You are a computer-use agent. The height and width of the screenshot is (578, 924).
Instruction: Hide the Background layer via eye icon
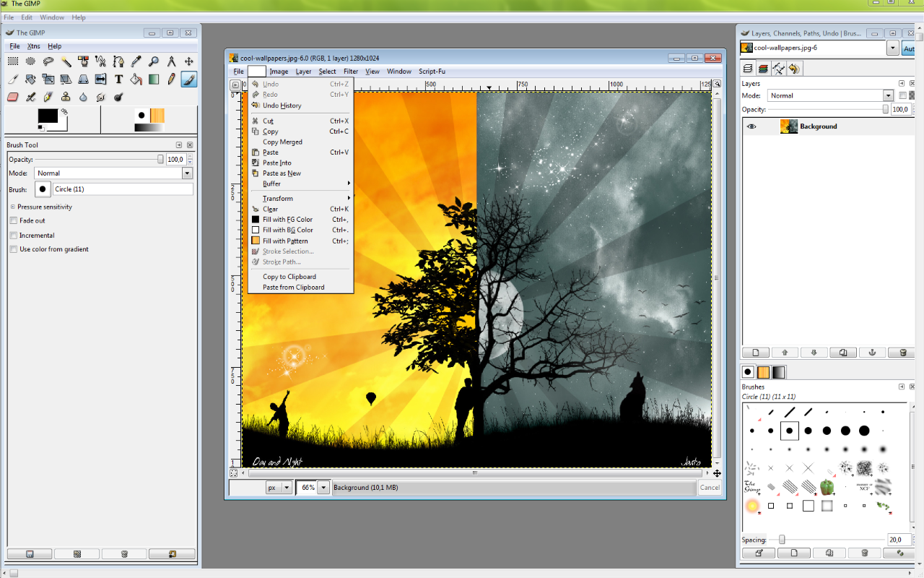coord(751,126)
